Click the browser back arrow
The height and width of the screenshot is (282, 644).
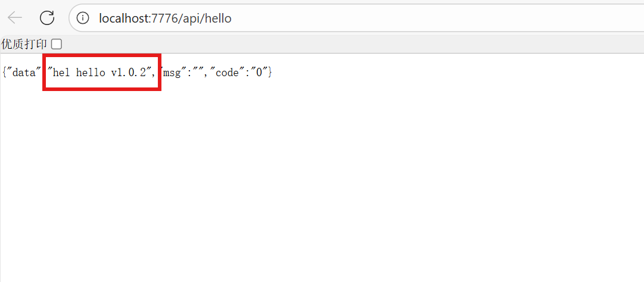15,18
